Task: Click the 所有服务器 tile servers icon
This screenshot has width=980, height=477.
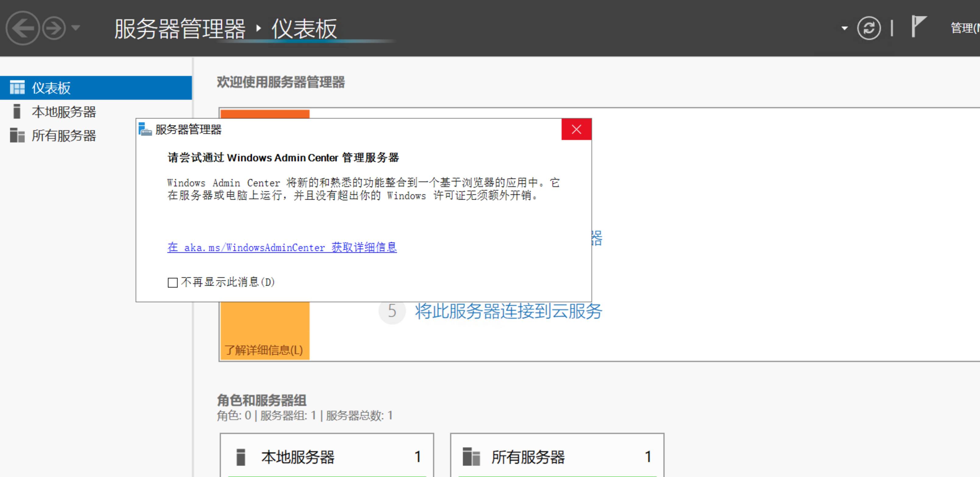Action: 471,457
